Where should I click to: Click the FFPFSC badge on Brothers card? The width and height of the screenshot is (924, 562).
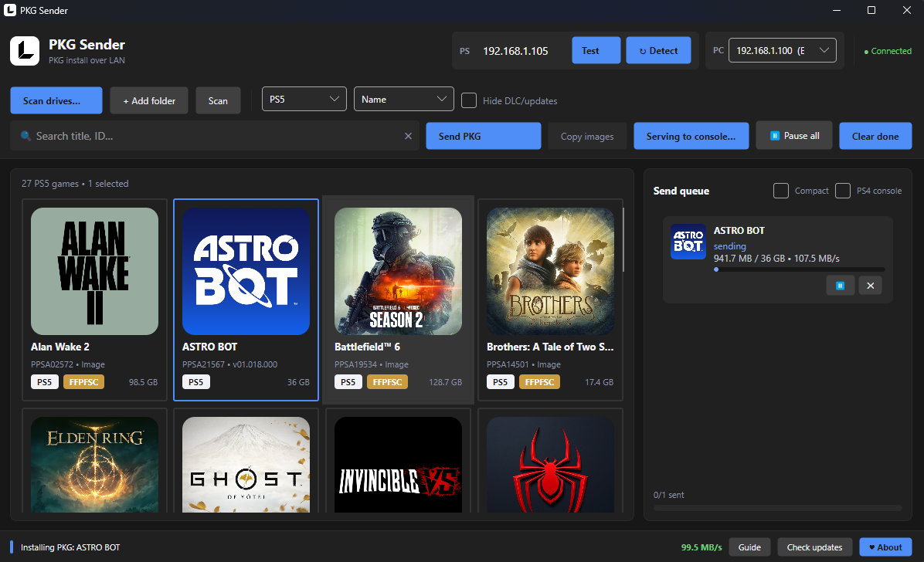(x=539, y=382)
